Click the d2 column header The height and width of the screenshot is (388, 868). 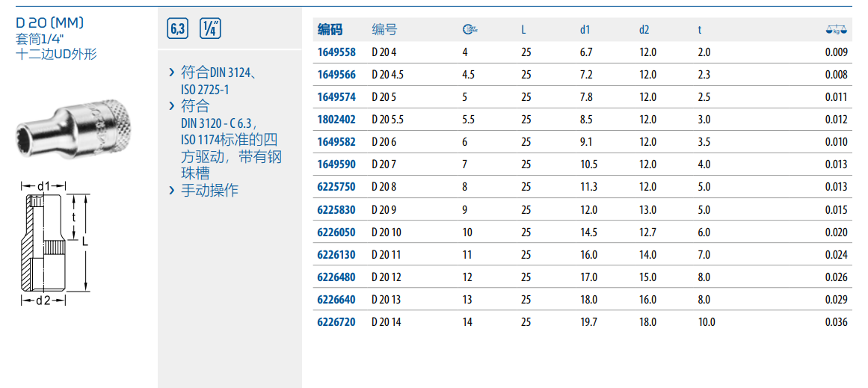tap(644, 30)
